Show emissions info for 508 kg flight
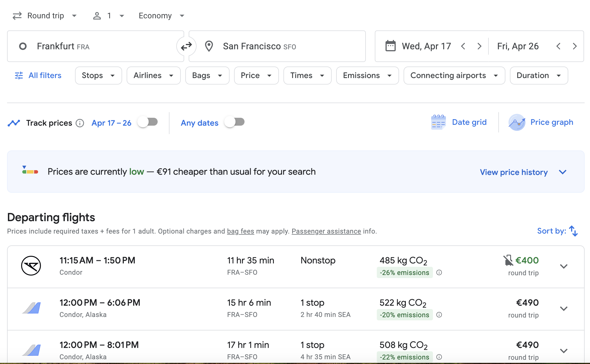This screenshot has width=590, height=364. point(439,357)
